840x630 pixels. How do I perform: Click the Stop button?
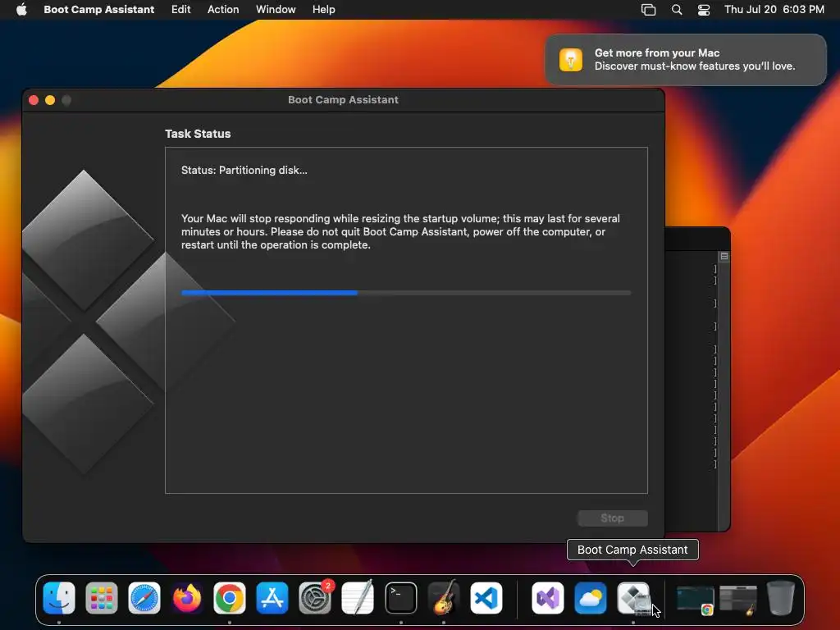(612, 518)
